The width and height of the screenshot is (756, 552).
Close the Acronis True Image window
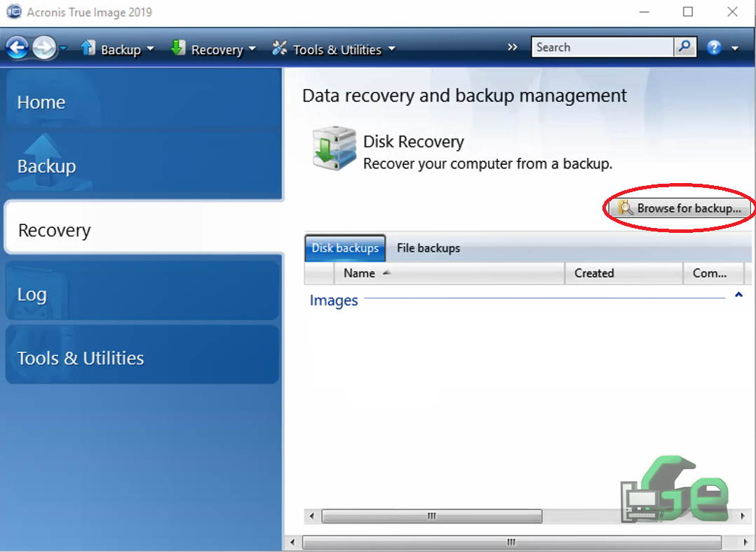[732, 12]
